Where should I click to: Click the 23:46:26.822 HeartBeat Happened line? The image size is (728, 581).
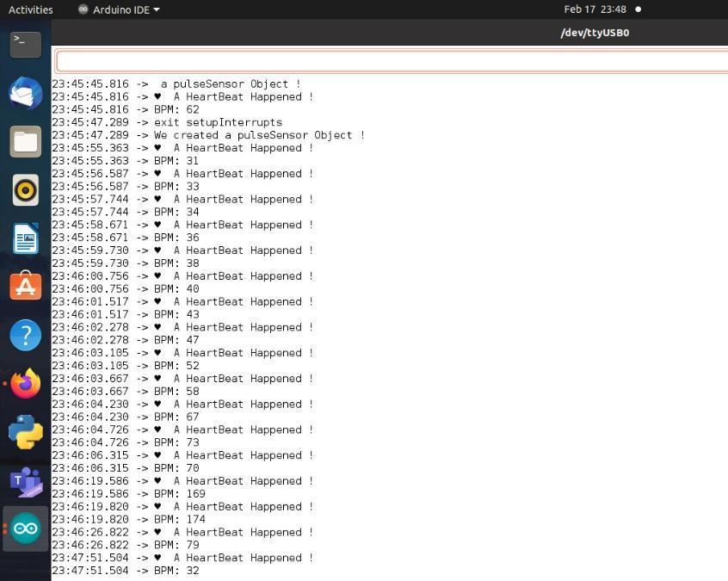pyautogui.click(x=182, y=532)
